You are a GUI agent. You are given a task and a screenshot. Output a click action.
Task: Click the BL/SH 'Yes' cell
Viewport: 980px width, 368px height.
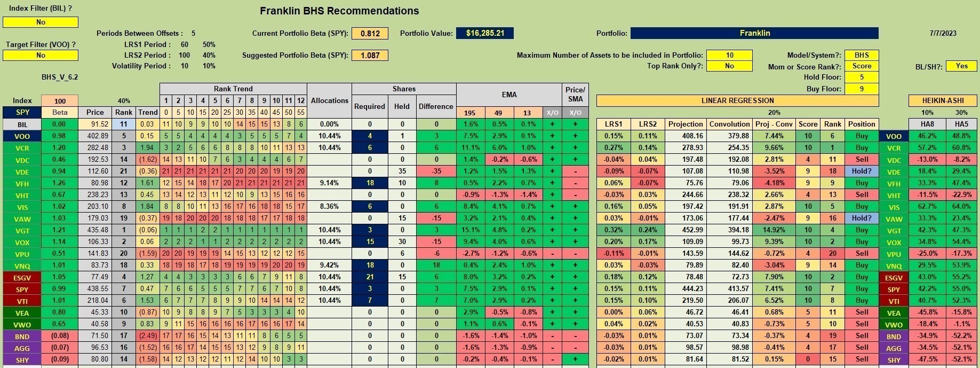[x=962, y=66]
